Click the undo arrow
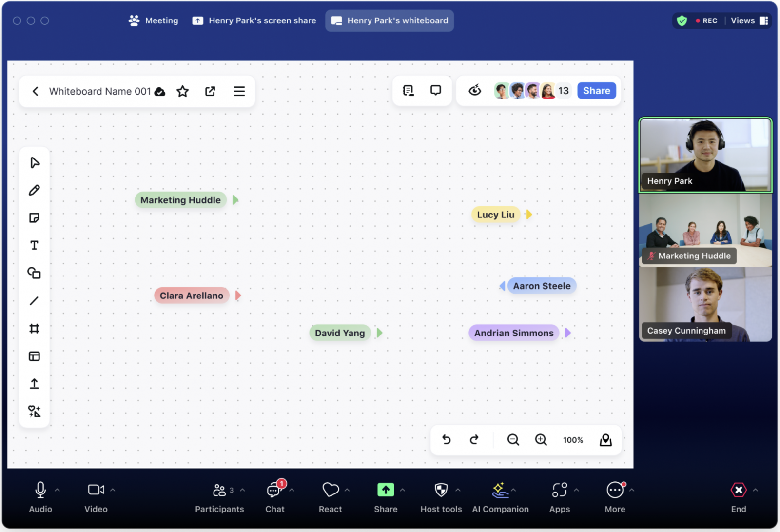The image size is (780, 532). coord(446,440)
